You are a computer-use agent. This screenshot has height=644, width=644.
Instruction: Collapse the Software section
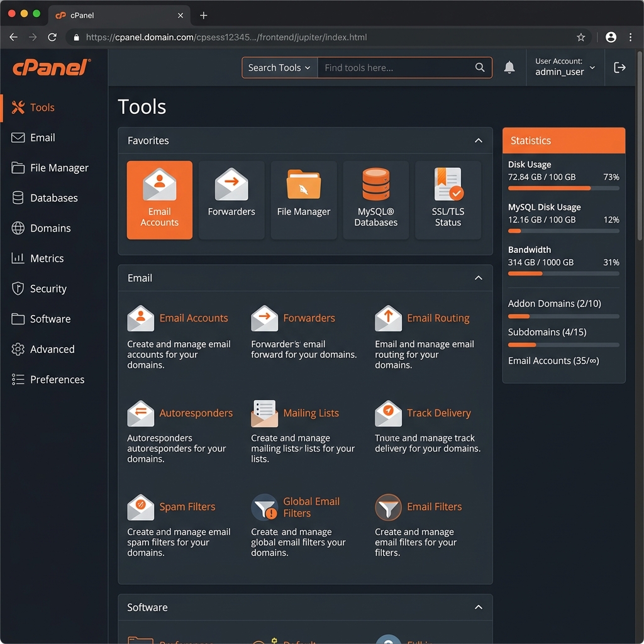click(x=479, y=607)
